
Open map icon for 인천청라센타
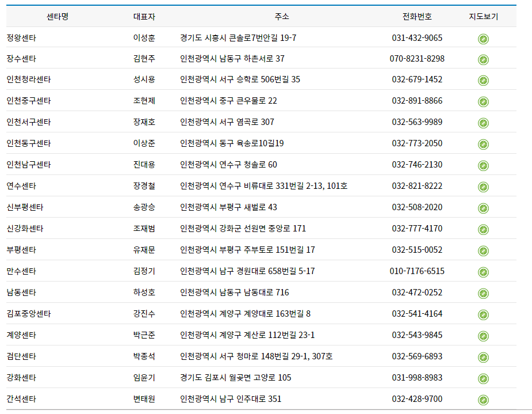[483, 81]
